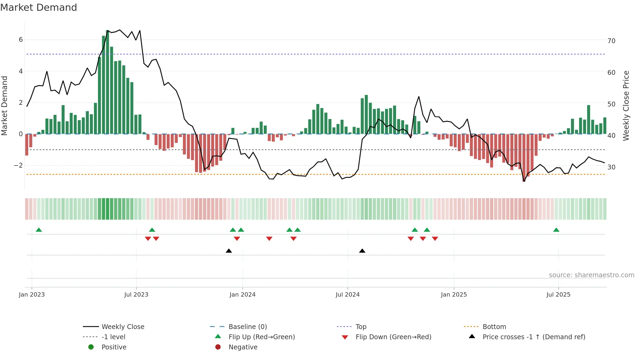Image resolution: width=644 pixels, height=362 pixels.
Task: Click the 50 price axis tick label
Action: click(x=612, y=104)
